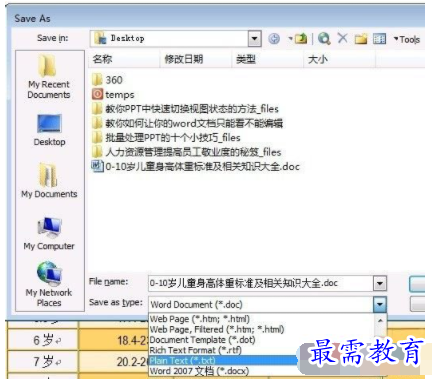This screenshot has height=383, width=432.
Task: Select Web Page, Filtered type
Action: pyautogui.click(x=217, y=330)
